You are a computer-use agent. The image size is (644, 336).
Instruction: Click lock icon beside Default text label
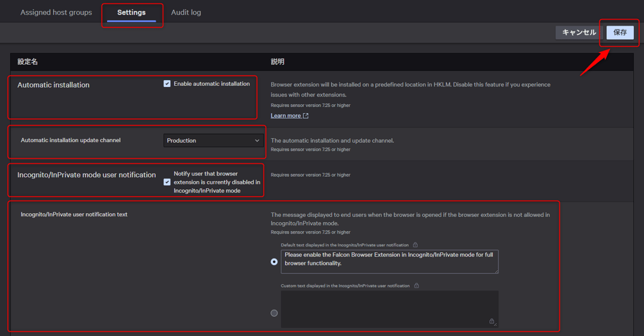pyautogui.click(x=415, y=245)
